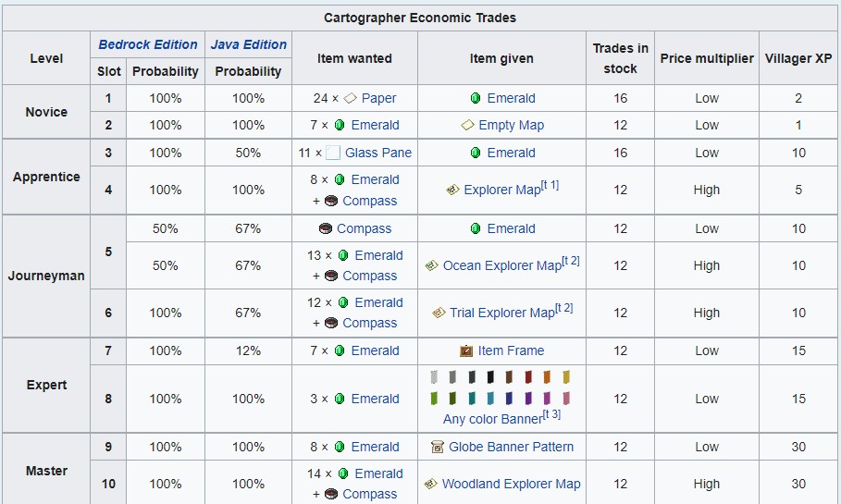
Task: Click the red banner icon
Action: pos(528,377)
